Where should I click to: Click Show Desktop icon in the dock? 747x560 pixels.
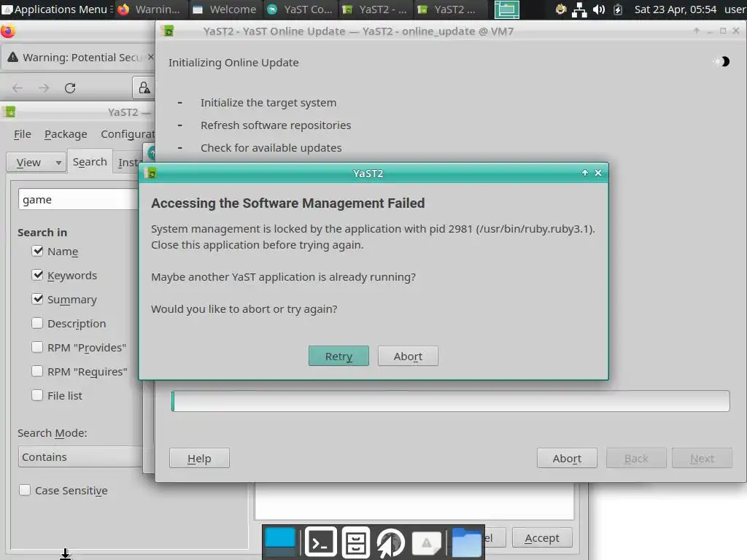pos(280,542)
